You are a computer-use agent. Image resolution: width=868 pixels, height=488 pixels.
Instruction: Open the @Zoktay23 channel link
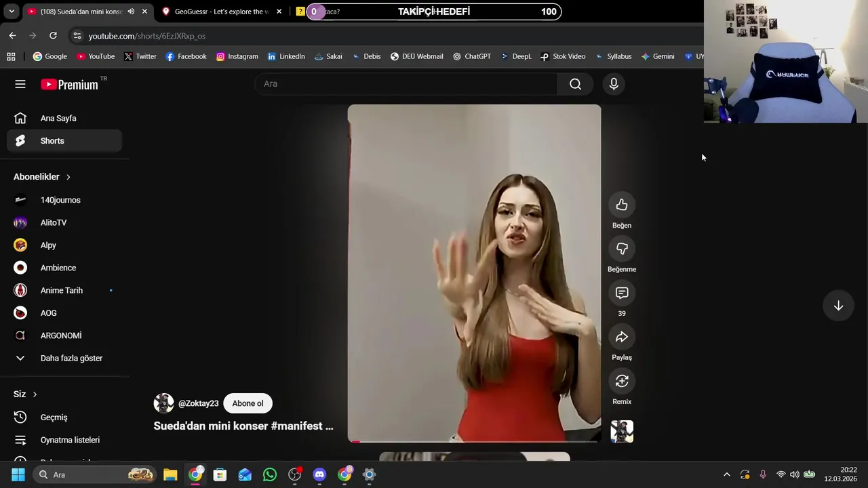(x=198, y=403)
